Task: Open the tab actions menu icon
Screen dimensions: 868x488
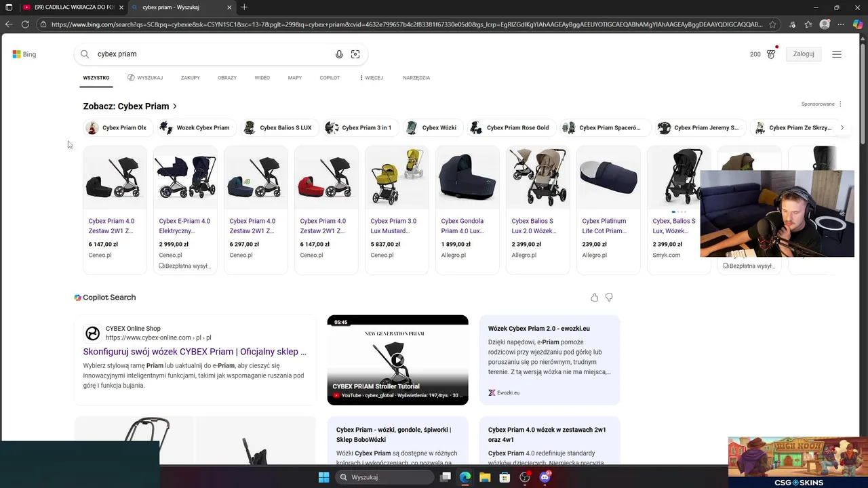Action: tap(9, 7)
